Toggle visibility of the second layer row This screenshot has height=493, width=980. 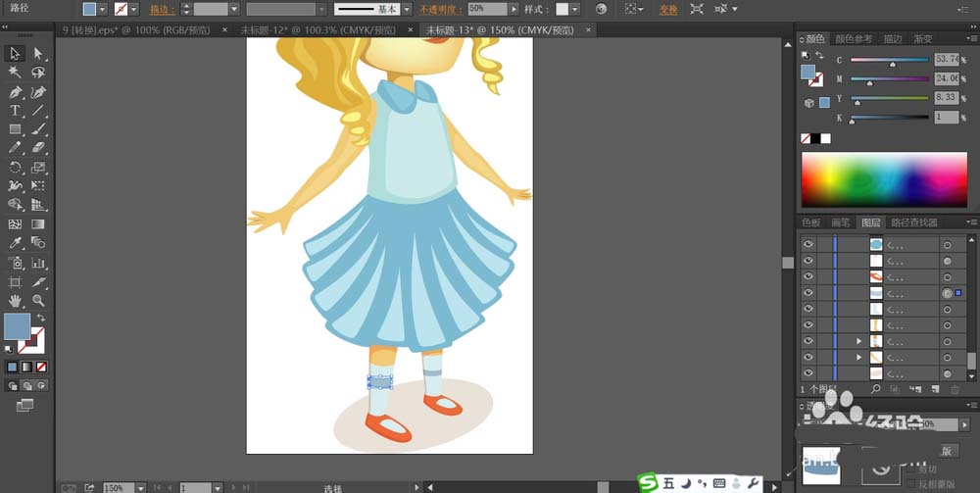point(808,261)
